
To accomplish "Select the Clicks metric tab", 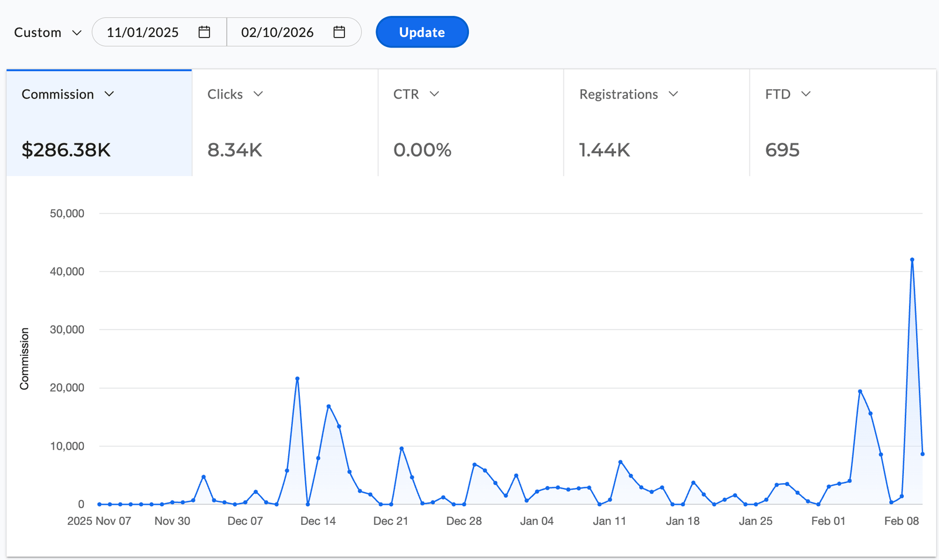I will click(285, 123).
